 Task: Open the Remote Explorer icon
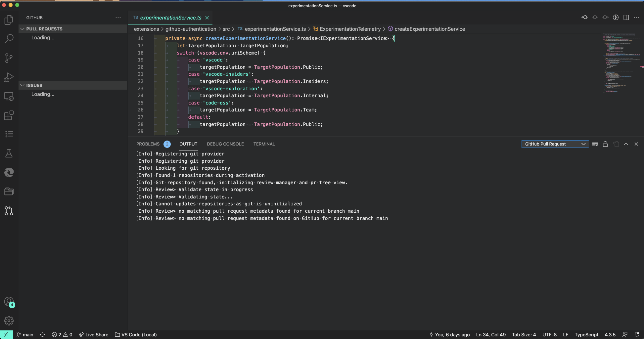9,96
